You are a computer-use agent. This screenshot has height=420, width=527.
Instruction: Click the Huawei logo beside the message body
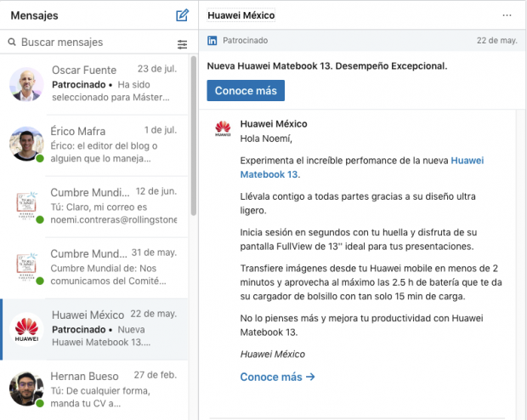[223, 128]
